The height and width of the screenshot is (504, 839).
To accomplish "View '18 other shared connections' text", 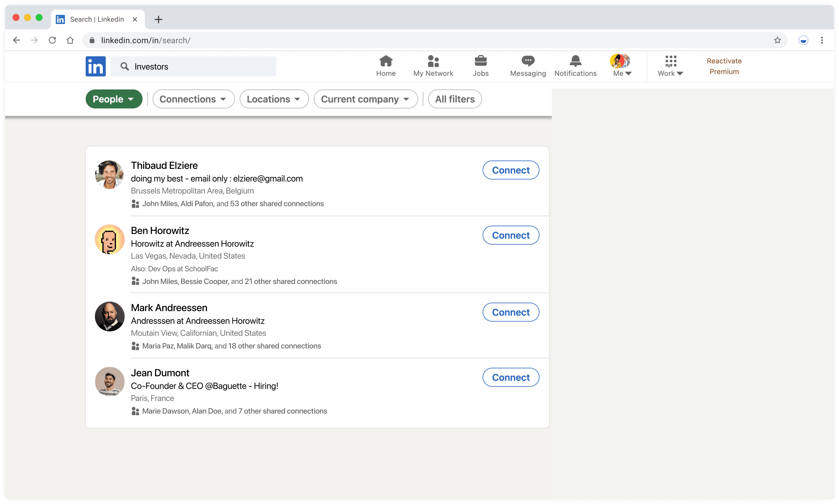I will [x=275, y=346].
